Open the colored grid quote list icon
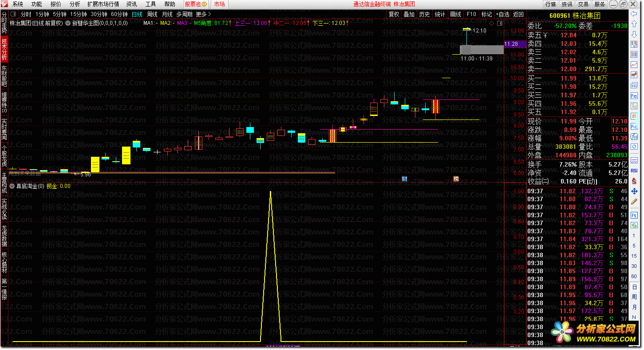644x350 pixels. coord(634,55)
